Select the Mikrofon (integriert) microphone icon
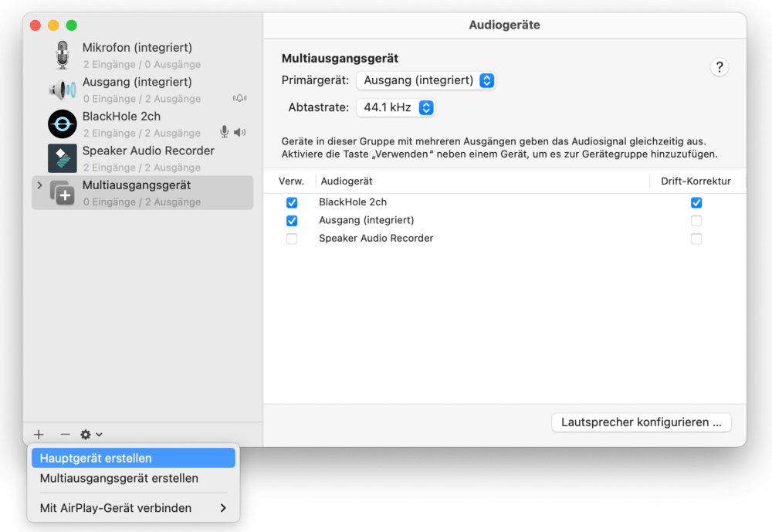Viewport: 772px width, 532px height. click(63, 55)
